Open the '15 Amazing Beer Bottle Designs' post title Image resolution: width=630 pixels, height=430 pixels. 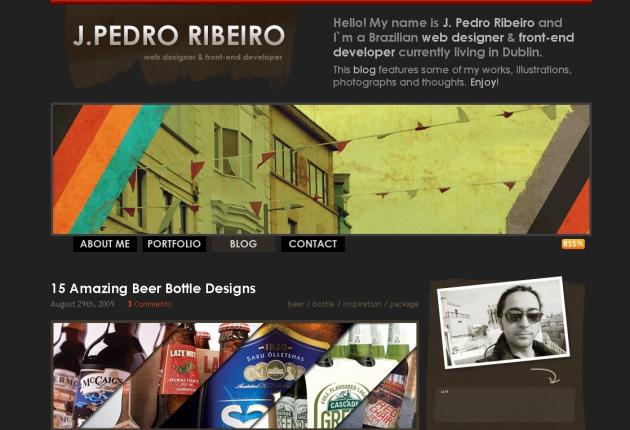[153, 288]
